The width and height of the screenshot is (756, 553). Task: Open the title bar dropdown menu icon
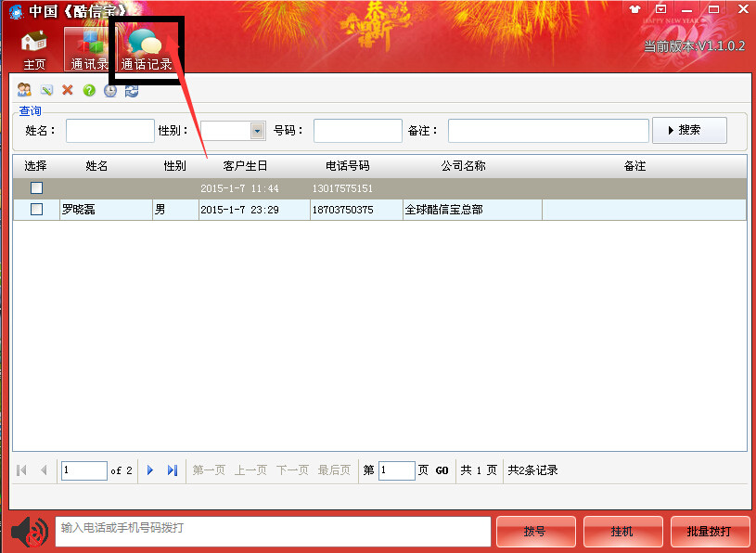tap(661, 9)
